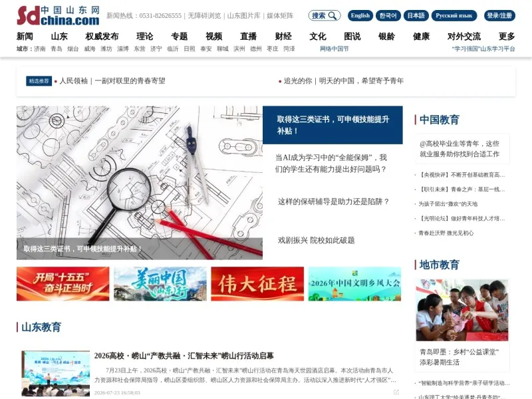The width and height of the screenshot is (532, 399).
Task: Select the 戏剧振兴 院校如此破题 slide tab
Action: pyautogui.click(x=317, y=240)
